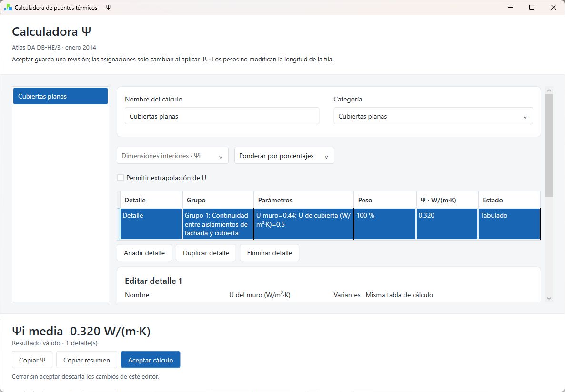Click the Peso column header
This screenshot has height=392, width=565.
385,200
